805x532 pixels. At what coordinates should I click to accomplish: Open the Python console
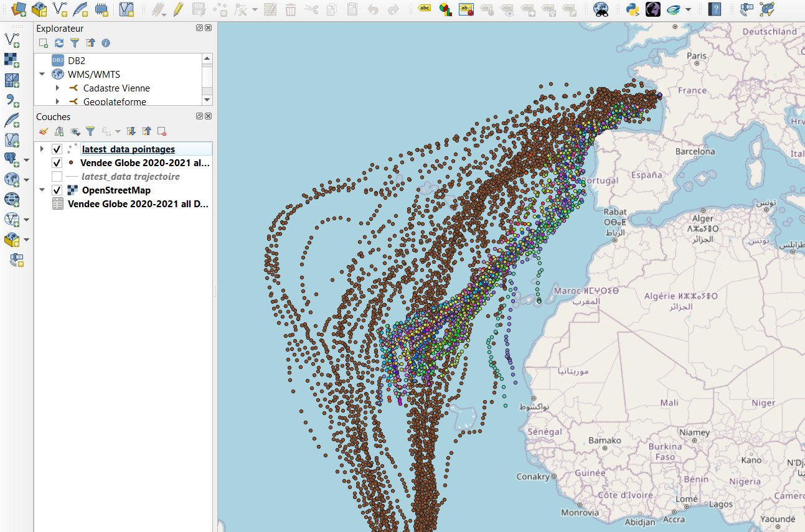click(633, 9)
